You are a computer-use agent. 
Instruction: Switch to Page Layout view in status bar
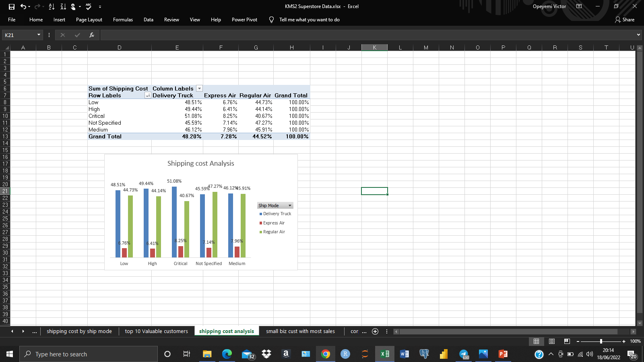[551, 341]
